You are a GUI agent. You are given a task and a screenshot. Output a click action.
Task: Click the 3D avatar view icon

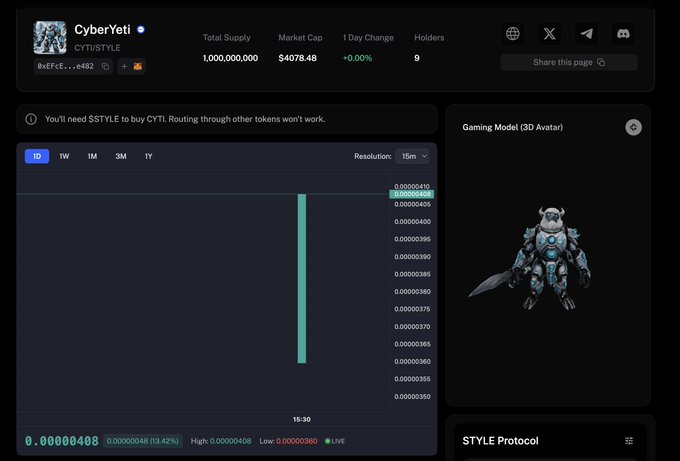click(x=633, y=127)
